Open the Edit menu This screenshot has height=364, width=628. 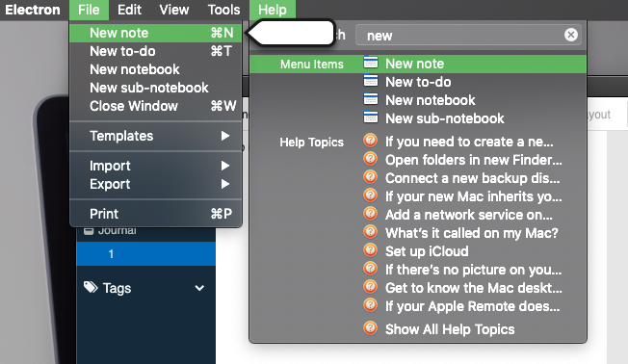[x=129, y=10]
